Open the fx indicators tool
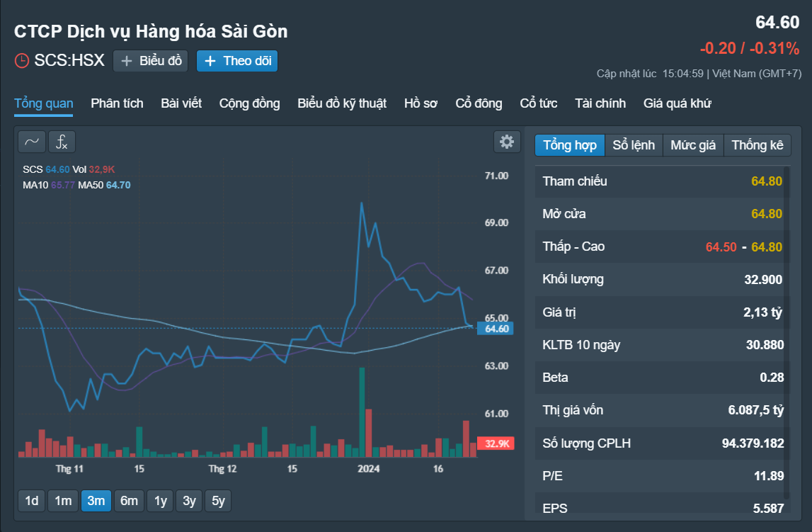 pos(62,142)
